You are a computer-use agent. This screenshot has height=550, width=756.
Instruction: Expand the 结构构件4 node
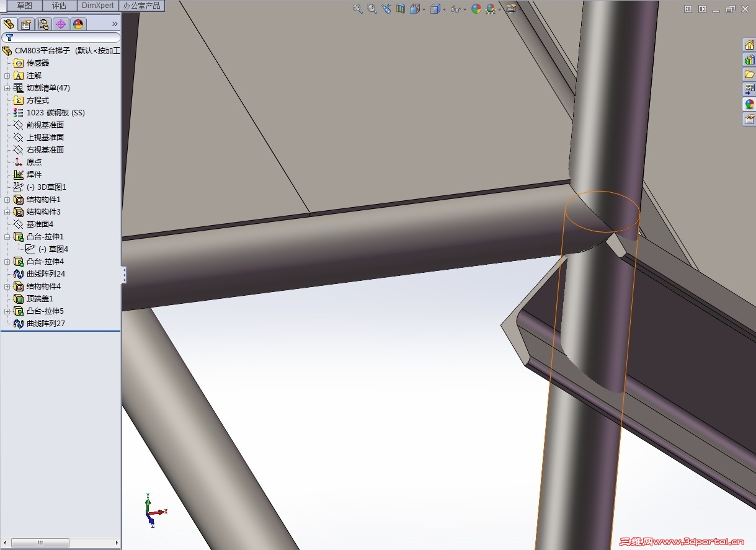pyautogui.click(x=7, y=286)
